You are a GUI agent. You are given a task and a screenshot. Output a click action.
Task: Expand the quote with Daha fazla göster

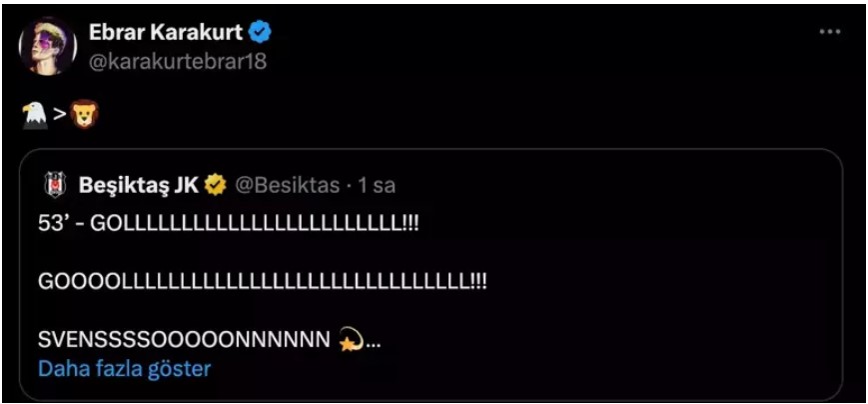coord(125,368)
